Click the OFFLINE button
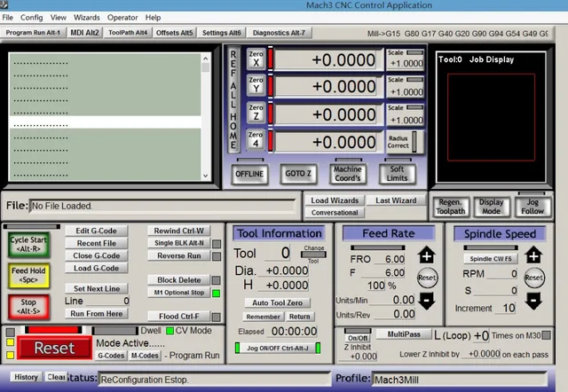 point(249,174)
